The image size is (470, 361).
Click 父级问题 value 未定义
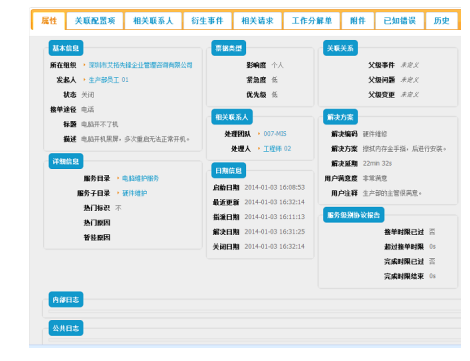[x=410, y=80]
